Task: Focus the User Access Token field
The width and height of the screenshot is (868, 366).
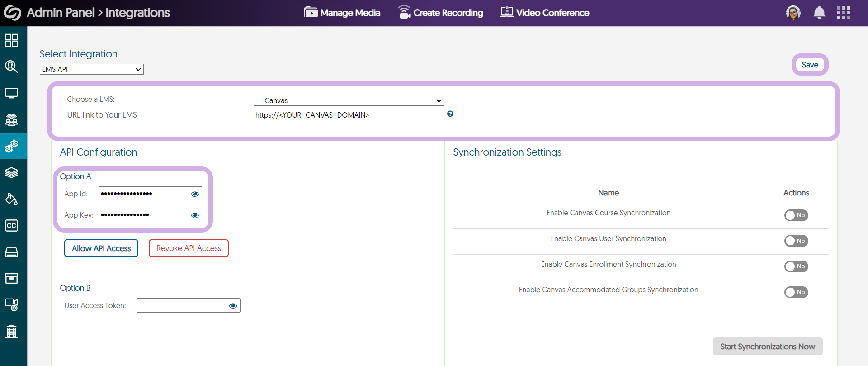Action: tap(189, 305)
